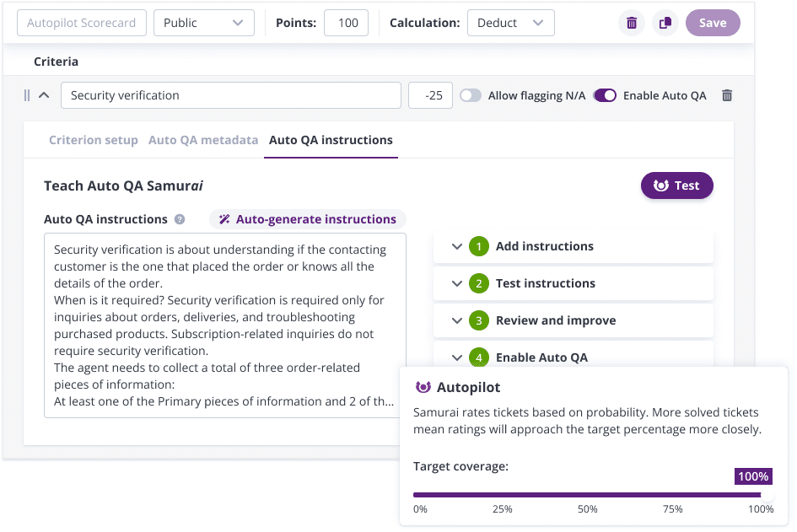Click the trash icon in top toolbar
Viewport: 797px width, 532px height.
tap(631, 23)
